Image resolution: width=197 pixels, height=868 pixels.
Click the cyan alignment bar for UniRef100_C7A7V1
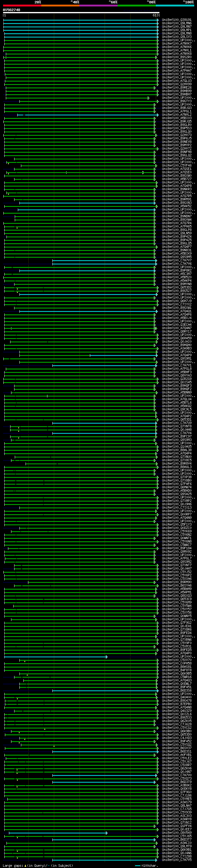coord(105,365)
